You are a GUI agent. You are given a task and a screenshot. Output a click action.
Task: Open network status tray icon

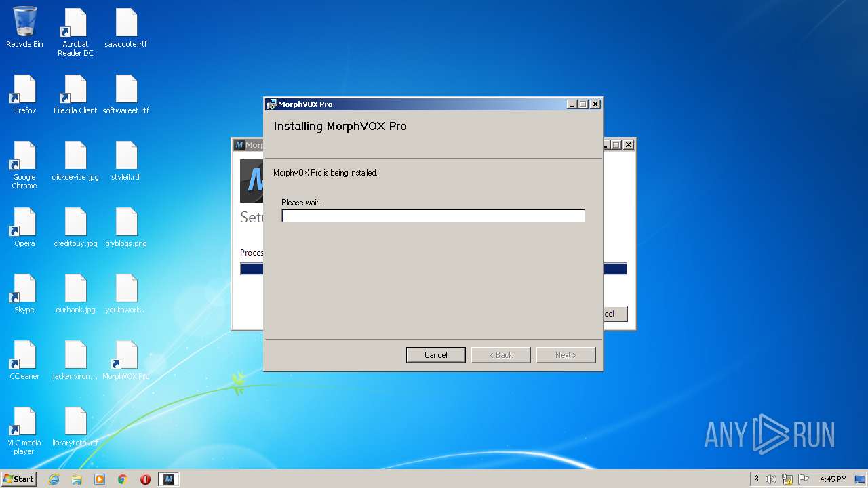pyautogui.click(x=787, y=479)
